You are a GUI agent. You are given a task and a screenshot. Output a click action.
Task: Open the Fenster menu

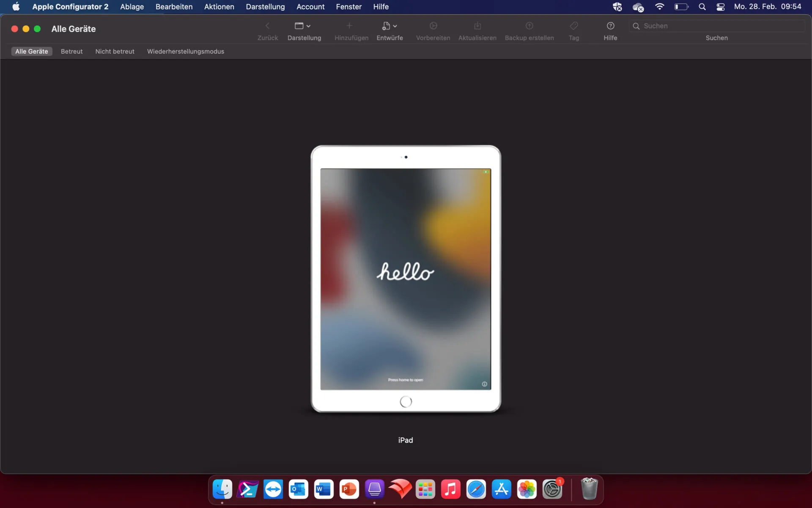click(x=348, y=7)
